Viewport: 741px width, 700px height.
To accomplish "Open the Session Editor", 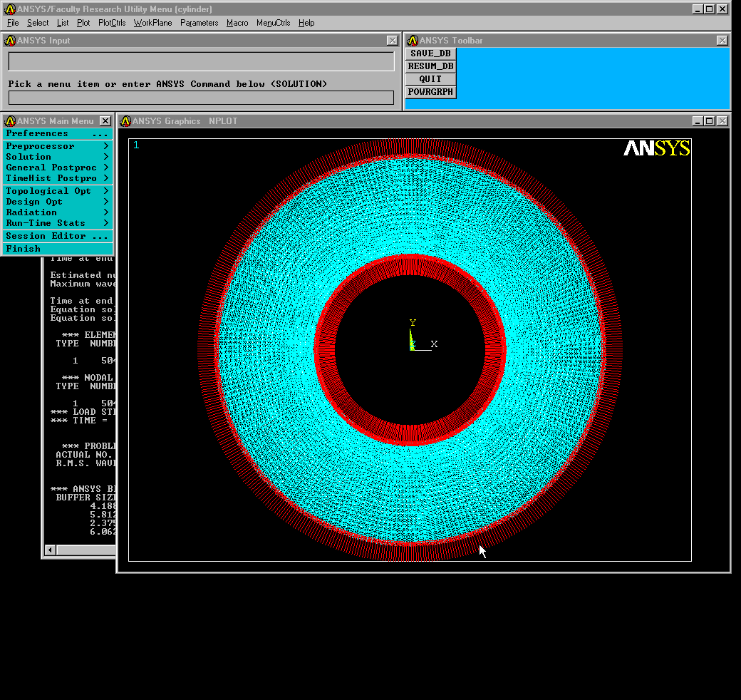I will (x=58, y=236).
